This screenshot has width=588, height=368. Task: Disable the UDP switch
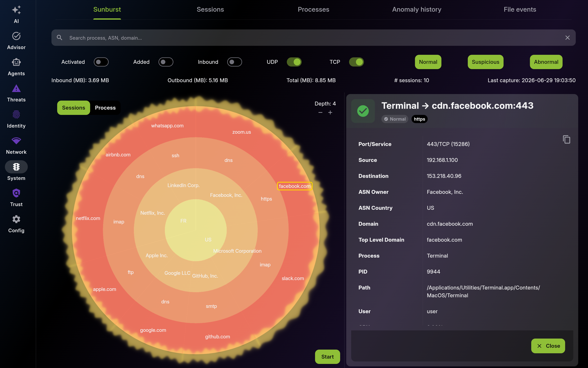294,62
